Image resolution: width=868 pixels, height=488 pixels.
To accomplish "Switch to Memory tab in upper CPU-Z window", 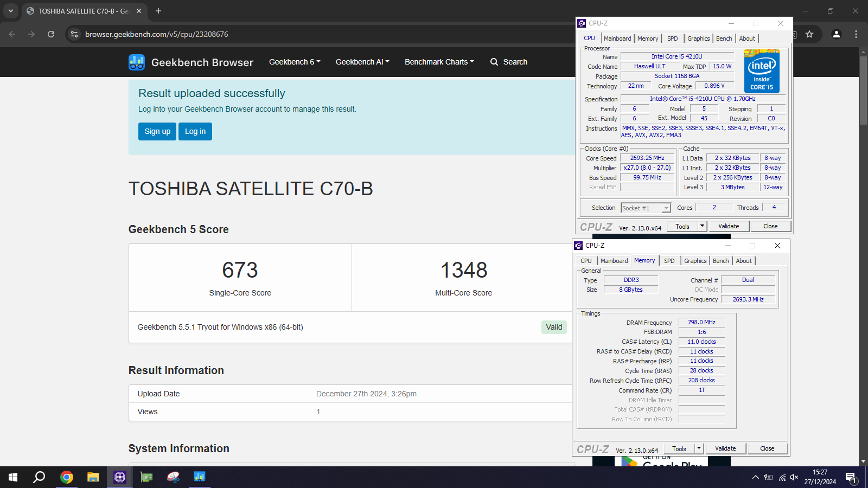I will point(648,38).
